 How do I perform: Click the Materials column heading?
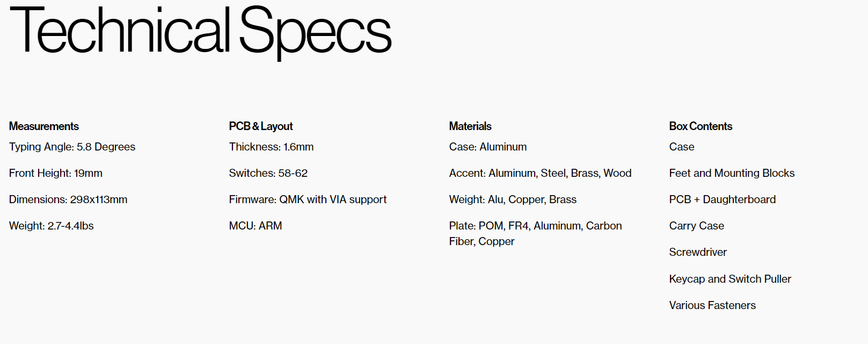click(470, 126)
